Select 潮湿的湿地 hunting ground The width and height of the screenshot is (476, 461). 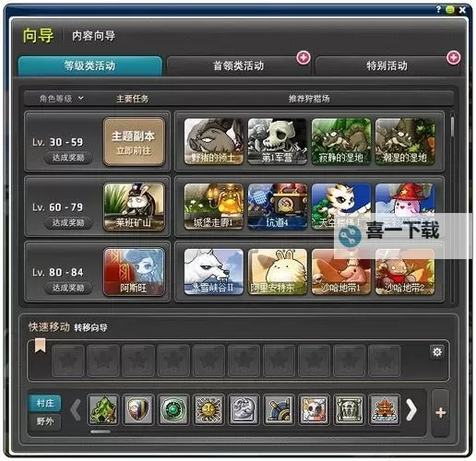click(405, 141)
